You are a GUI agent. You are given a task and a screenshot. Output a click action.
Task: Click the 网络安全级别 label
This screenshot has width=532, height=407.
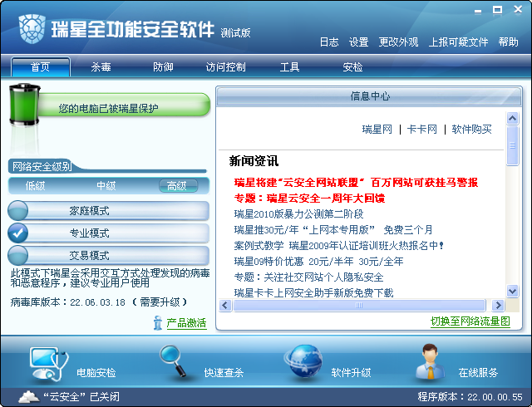point(42,166)
